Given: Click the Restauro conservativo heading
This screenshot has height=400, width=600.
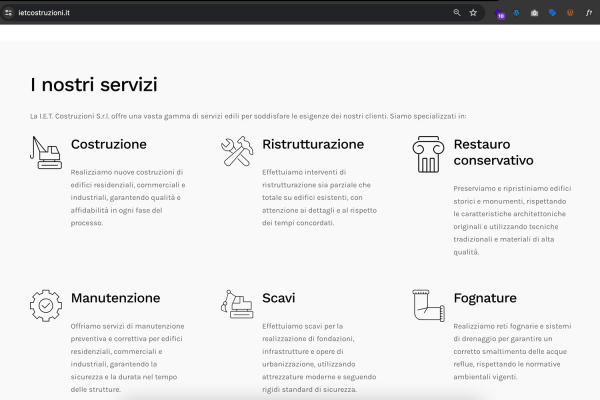Looking at the screenshot, I should point(494,152).
